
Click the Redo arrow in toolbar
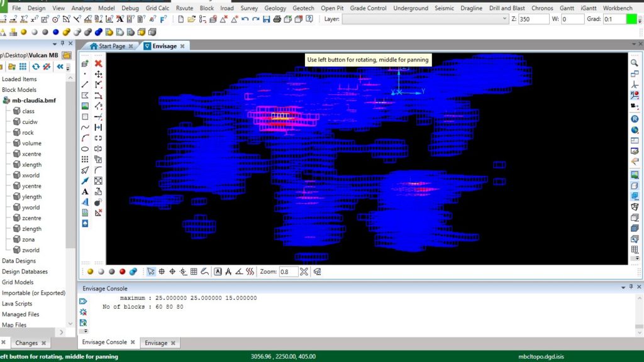256,19
